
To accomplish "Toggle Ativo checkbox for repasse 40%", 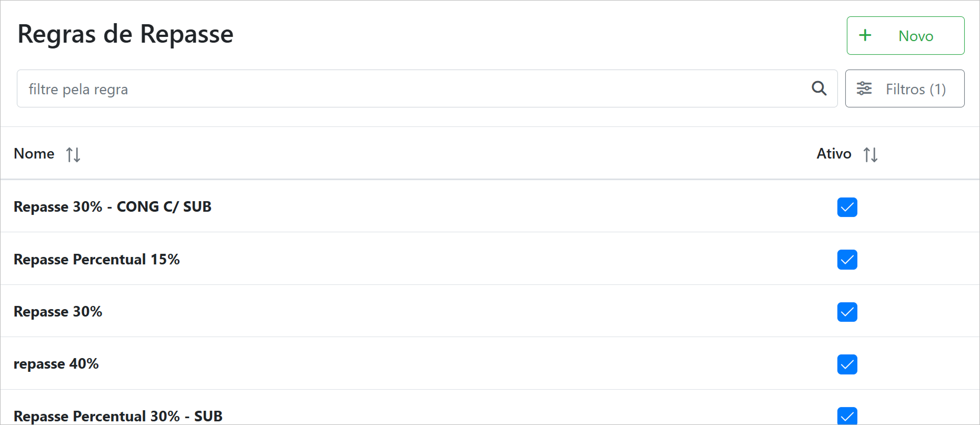I will [x=847, y=364].
